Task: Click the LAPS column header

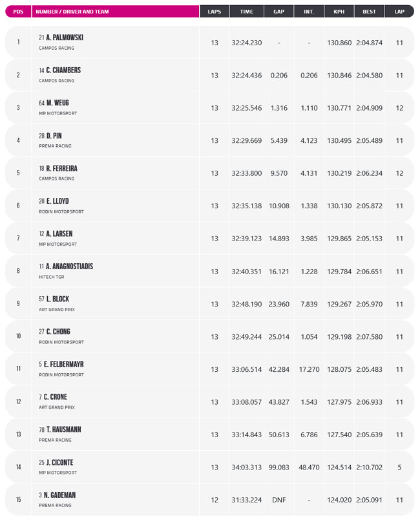Action: [215, 12]
